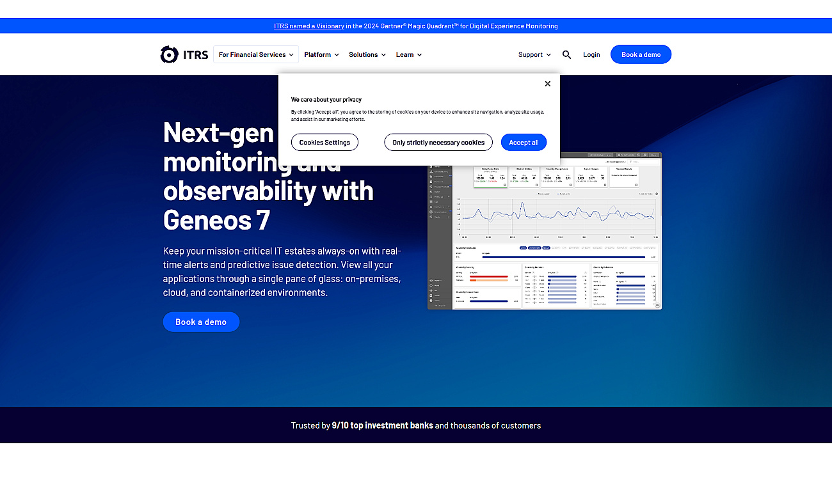The height and width of the screenshot is (504, 832).
Task: Close the cookie privacy dialog
Action: (x=547, y=84)
